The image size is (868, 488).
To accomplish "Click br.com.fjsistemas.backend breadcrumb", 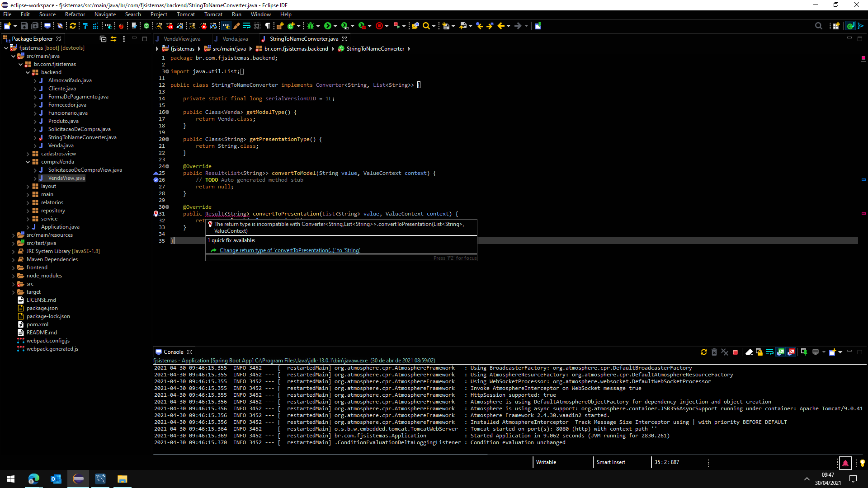I will coord(296,49).
